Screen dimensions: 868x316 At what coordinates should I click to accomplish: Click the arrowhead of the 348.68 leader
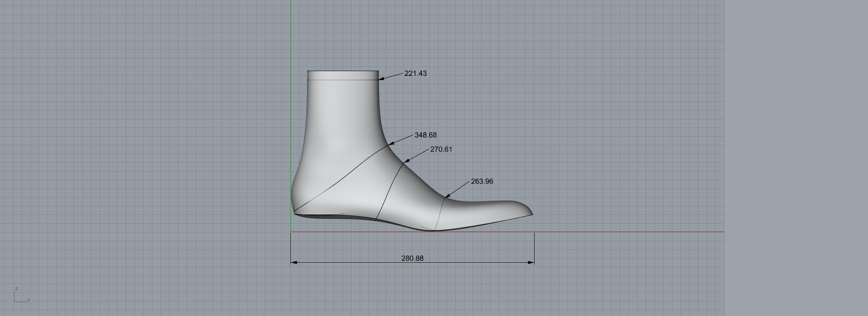click(x=391, y=144)
